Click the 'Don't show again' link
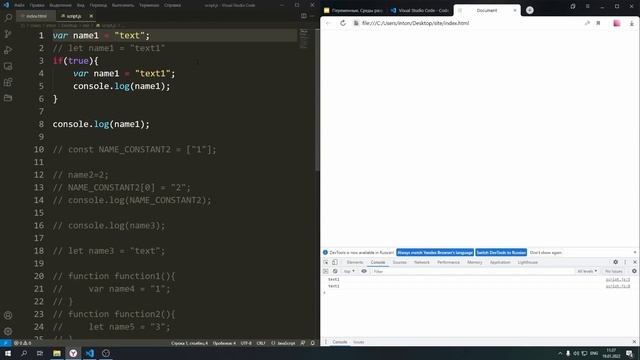640x360 pixels. [546, 253]
